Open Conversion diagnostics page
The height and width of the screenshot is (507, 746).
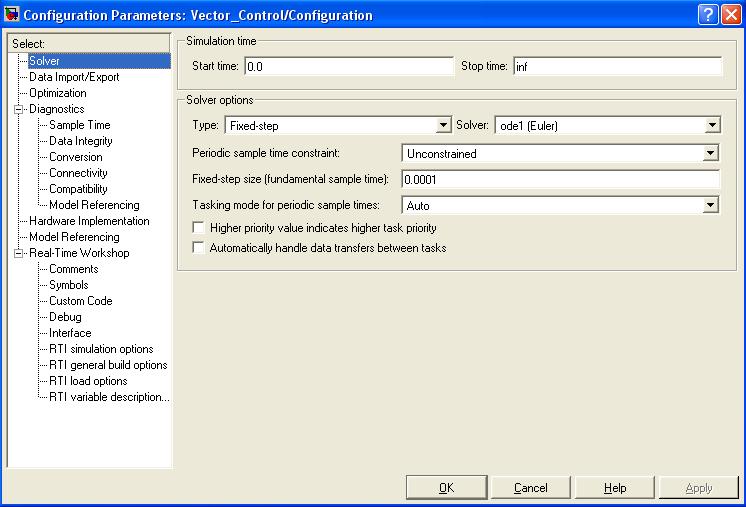[76, 157]
